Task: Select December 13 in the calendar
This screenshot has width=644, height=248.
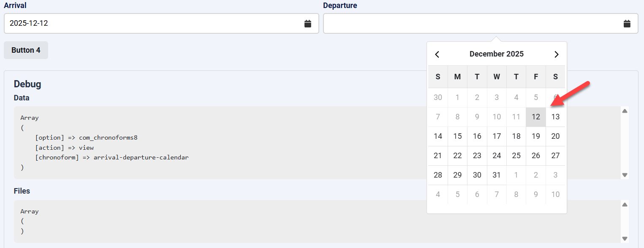Action: [x=555, y=117]
